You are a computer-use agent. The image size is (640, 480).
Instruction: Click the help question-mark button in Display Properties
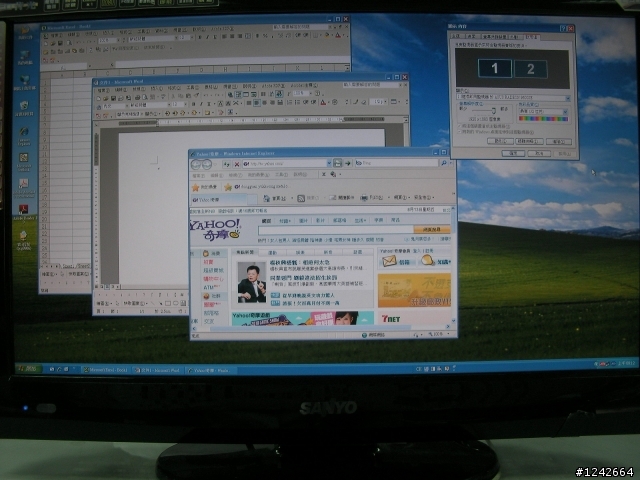(563, 28)
